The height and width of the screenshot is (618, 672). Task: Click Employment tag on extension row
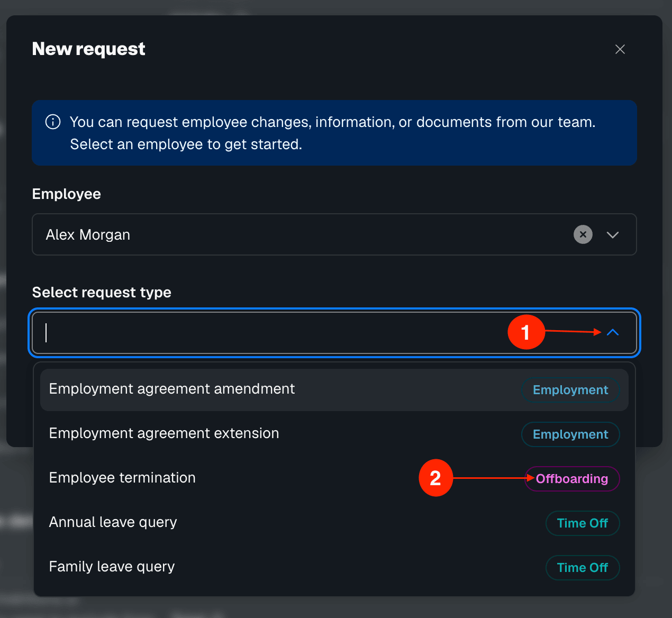pyautogui.click(x=570, y=434)
